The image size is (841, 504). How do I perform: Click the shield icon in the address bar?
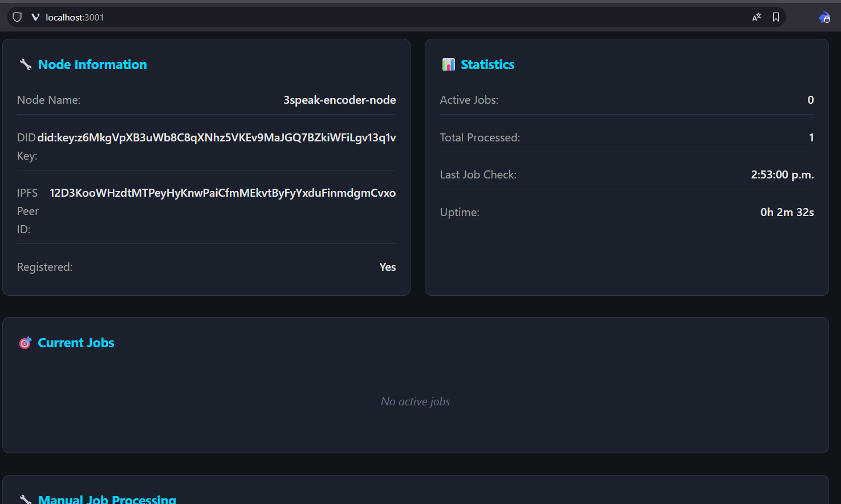coord(17,17)
